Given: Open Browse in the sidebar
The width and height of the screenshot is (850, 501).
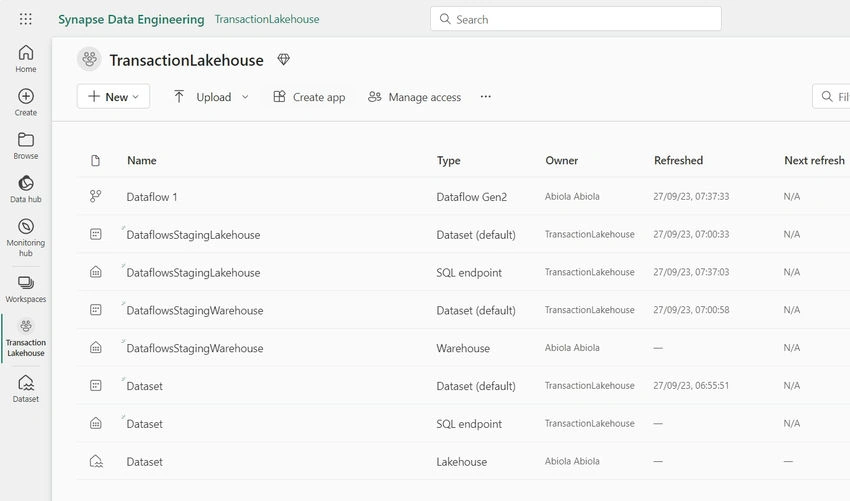Looking at the screenshot, I should pos(25,145).
